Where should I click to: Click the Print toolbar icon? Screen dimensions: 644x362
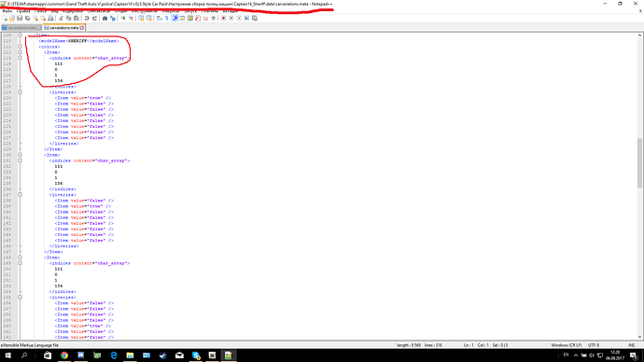[50, 19]
